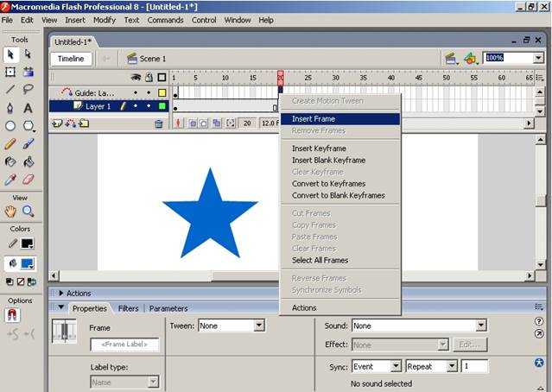The width and height of the screenshot is (552, 392).
Task: Open the Sync Event dropdown
Action: [x=396, y=366]
